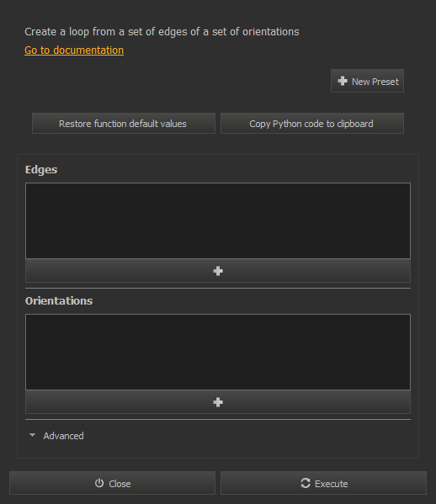
Task: Click the separator line below Edges add bar
Action: [x=218, y=288]
